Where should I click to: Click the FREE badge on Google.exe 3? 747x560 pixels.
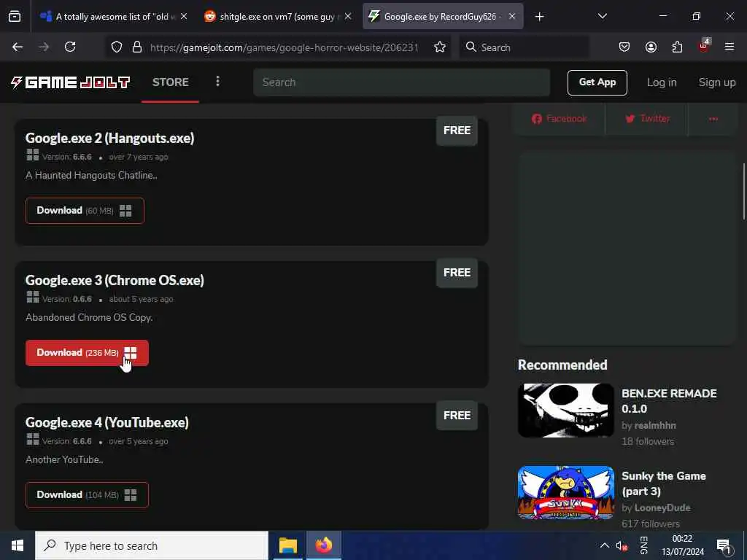457,273
